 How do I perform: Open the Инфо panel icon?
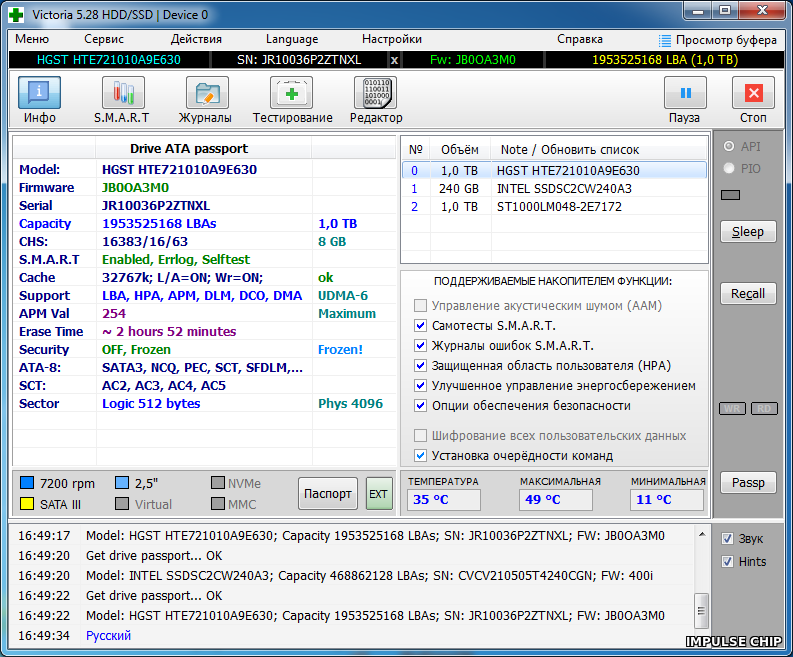(39, 93)
